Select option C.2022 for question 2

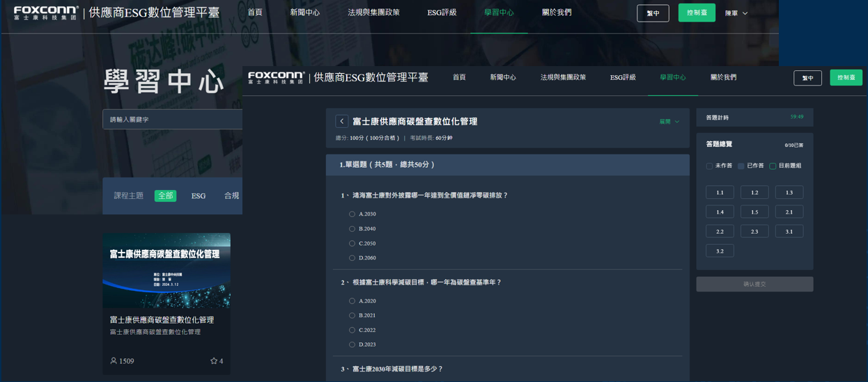pyautogui.click(x=352, y=331)
